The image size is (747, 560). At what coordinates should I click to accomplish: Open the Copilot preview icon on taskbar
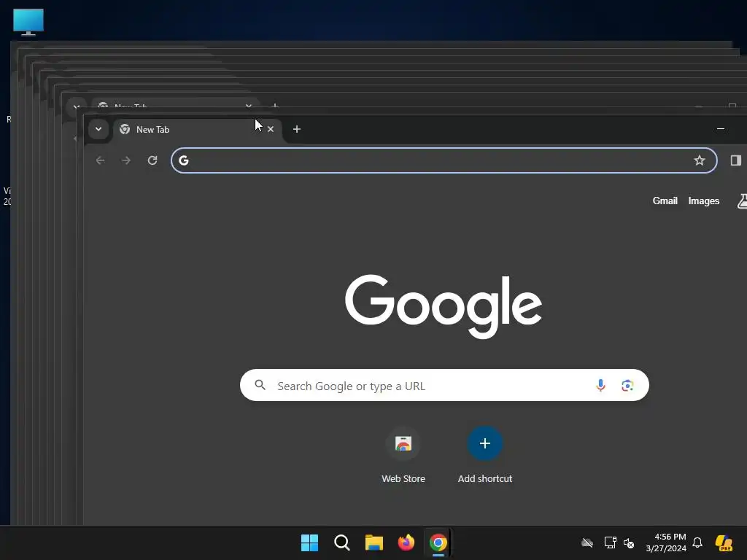click(724, 542)
